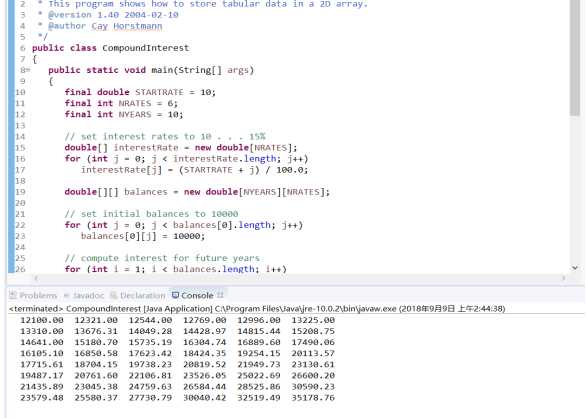Click 'for (int i = 1; i < balances.length' line
The width and height of the screenshot is (586, 418).
[176, 269]
